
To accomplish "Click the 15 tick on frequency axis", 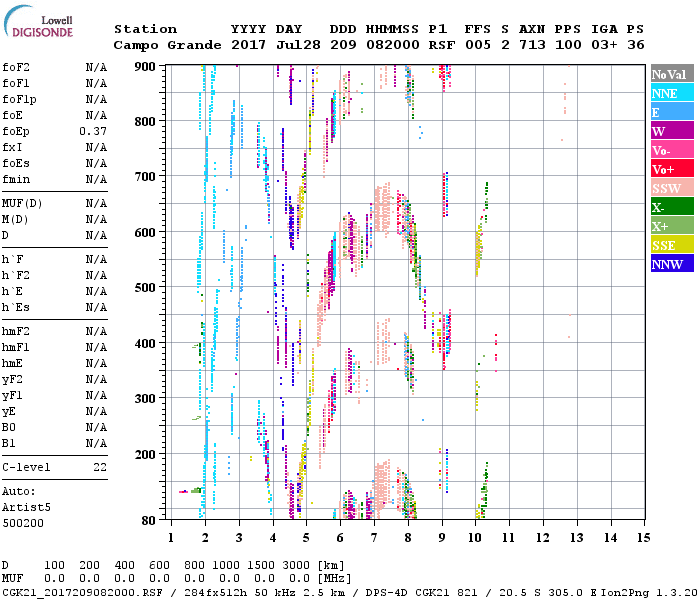I will (x=643, y=537).
